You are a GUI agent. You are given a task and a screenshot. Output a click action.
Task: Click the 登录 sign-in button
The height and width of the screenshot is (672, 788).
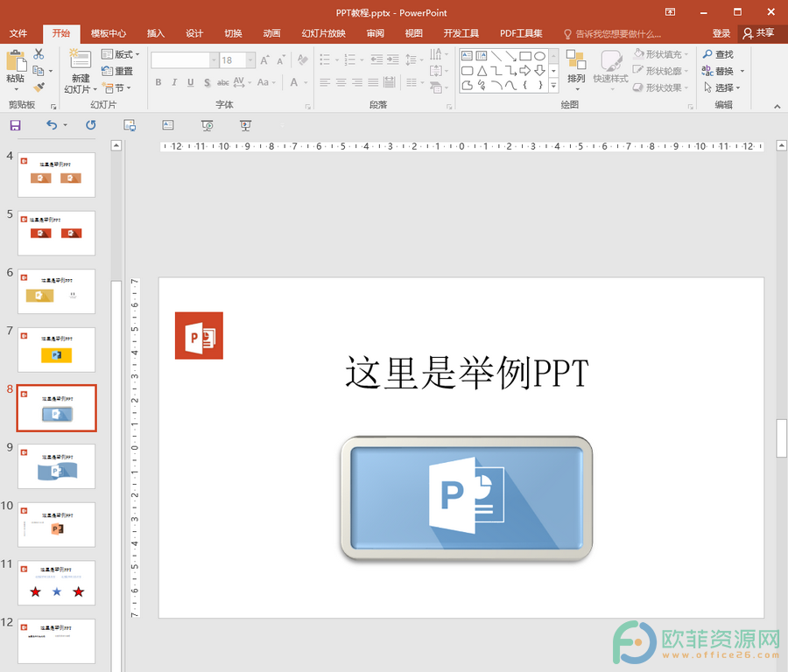click(721, 33)
